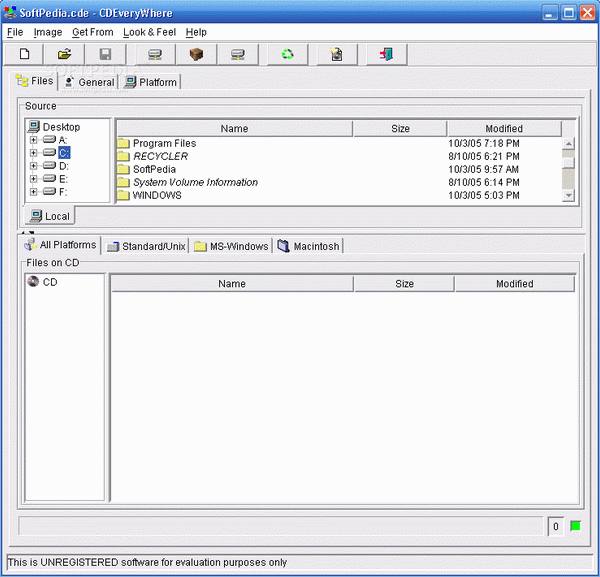The width and height of the screenshot is (600, 577).
Task: Select the A: drive label
Action: click(x=63, y=140)
